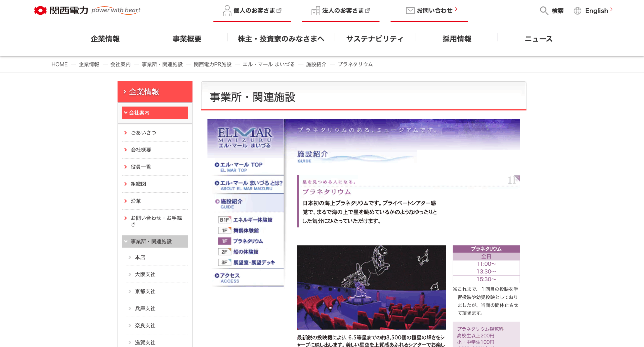This screenshot has width=644, height=347.
Task: Select 京都支社 in the sidebar
Action: [x=145, y=291]
